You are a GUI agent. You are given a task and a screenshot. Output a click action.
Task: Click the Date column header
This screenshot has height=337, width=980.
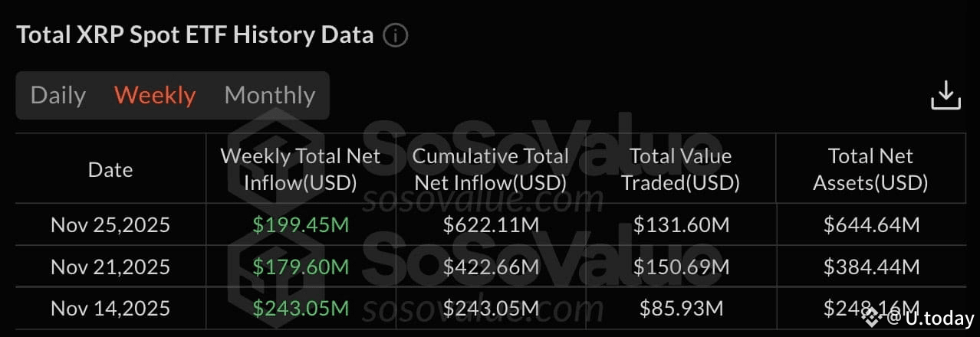110,169
